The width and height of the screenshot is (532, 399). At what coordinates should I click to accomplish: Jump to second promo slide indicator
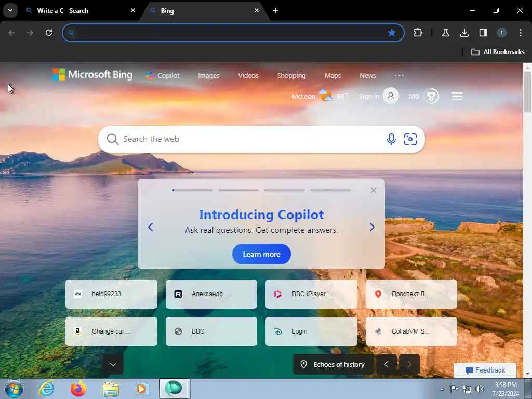pos(238,190)
